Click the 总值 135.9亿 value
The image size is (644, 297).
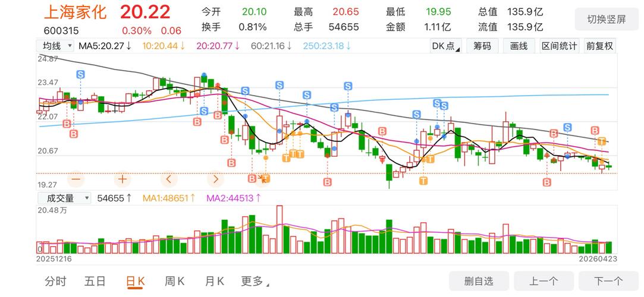tap(525, 12)
